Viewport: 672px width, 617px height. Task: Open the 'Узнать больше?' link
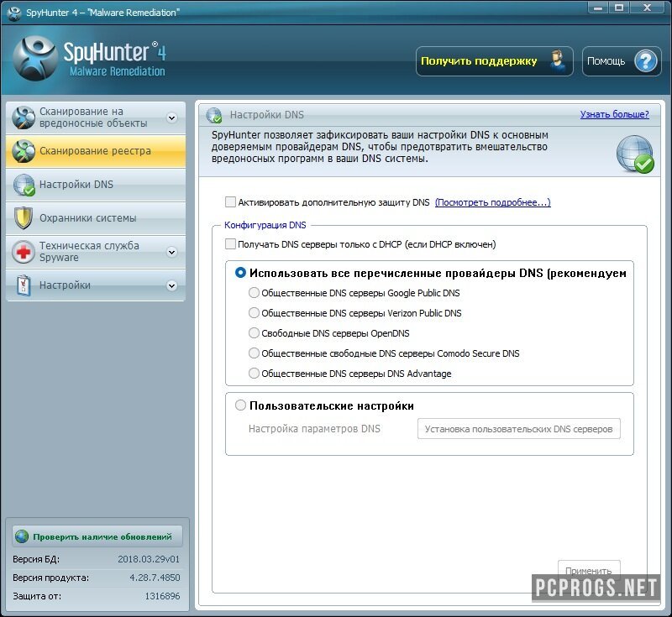pyautogui.click(x=614, y=115)
